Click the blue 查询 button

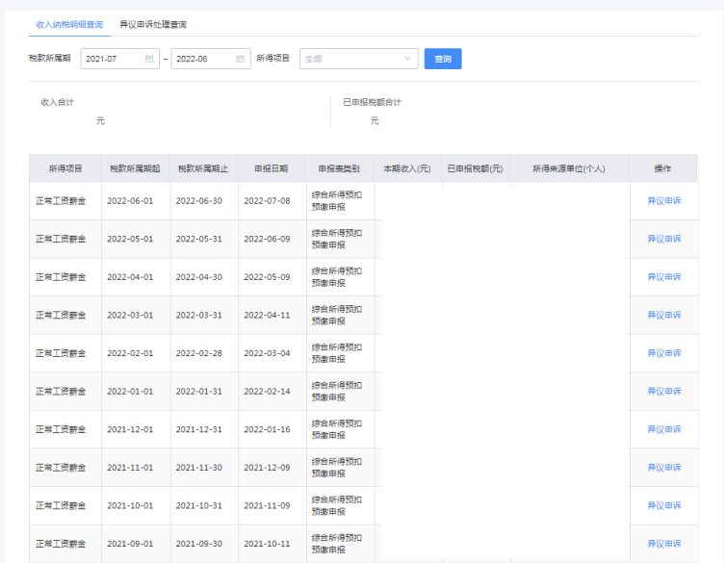443,59
